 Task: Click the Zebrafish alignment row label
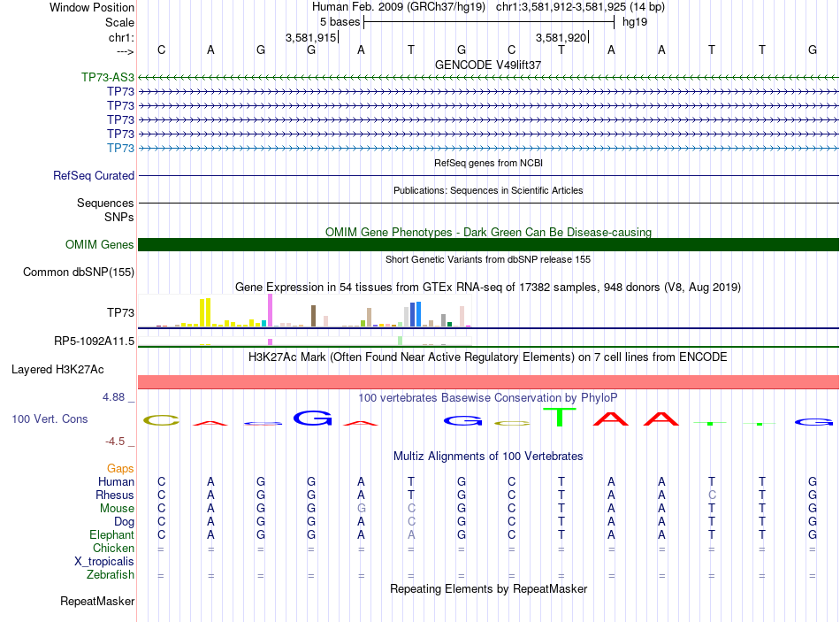[x=111, y=574]
